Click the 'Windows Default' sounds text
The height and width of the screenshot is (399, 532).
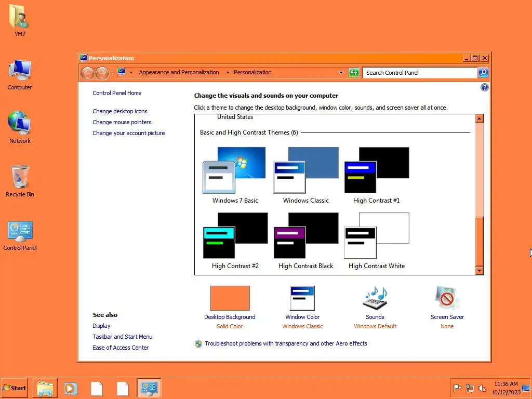pyautogui.click(x=375, y=326)
